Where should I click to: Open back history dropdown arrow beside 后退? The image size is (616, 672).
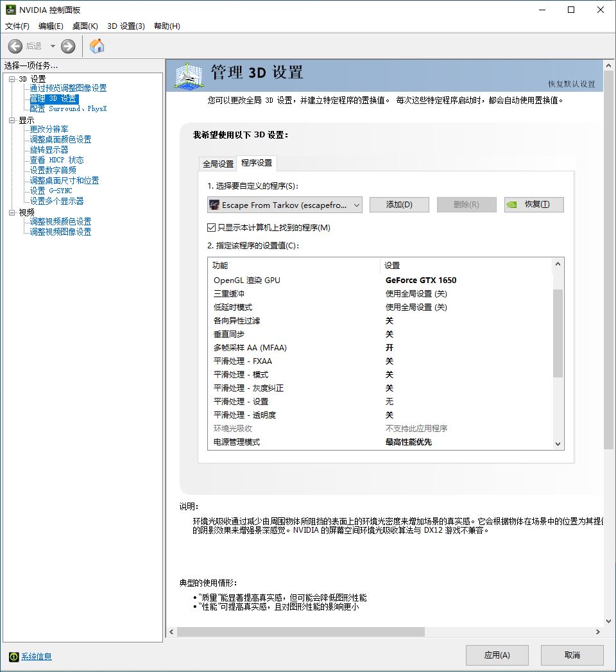[x=53, y=46]
